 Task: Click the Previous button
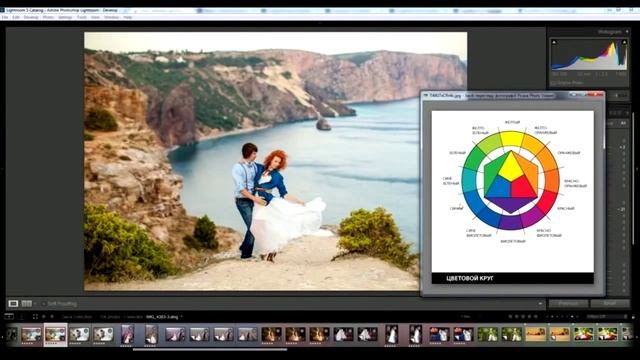tap(568, 304)
